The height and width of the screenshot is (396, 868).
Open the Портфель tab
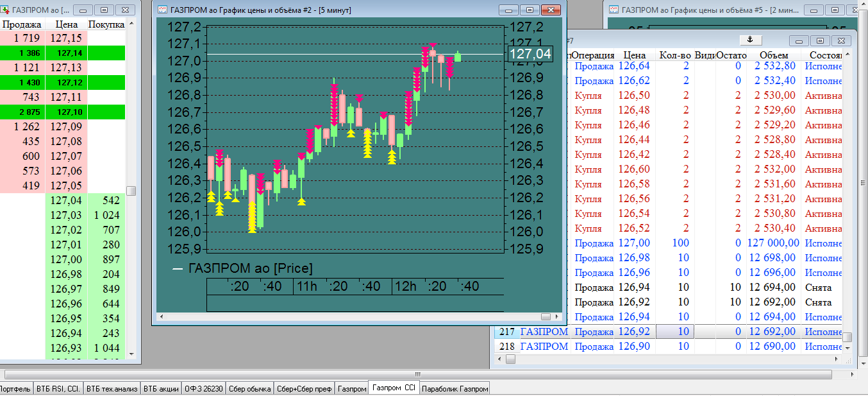(x=15, y=388)
